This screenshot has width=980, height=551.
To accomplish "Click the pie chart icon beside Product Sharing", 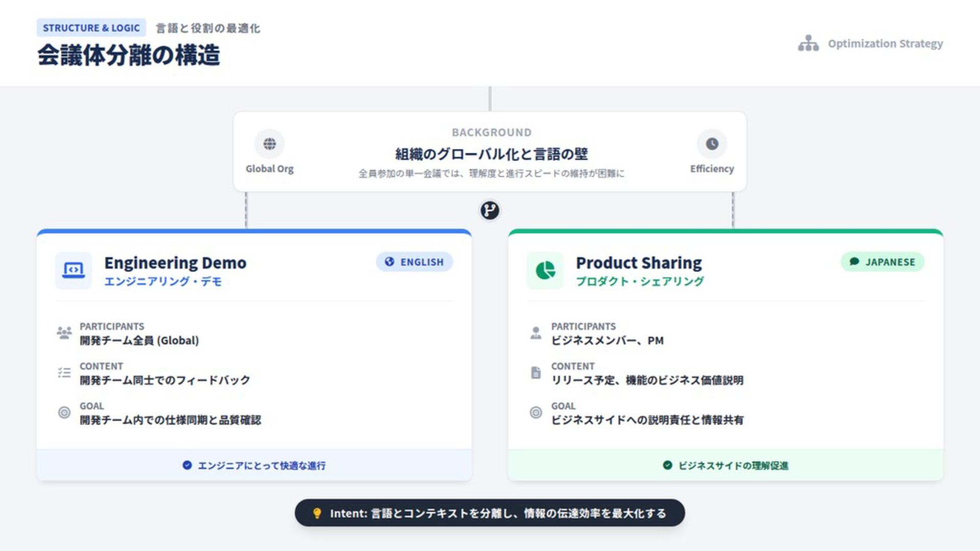I will coord(545,270).
